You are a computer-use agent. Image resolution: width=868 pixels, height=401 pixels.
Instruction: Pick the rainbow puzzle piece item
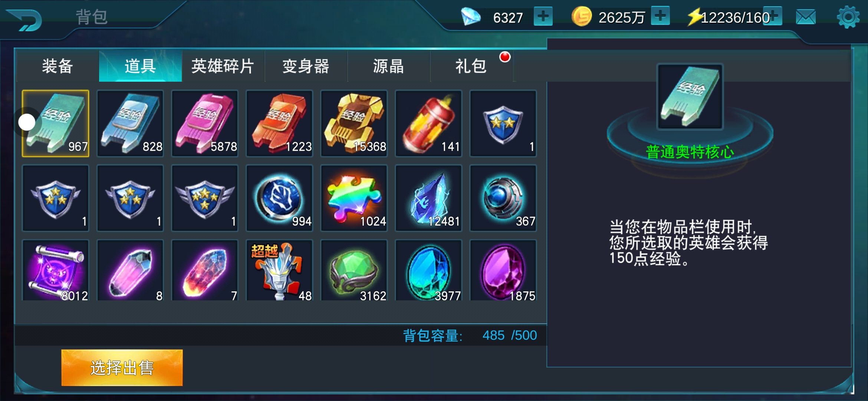tap(354, 198)
